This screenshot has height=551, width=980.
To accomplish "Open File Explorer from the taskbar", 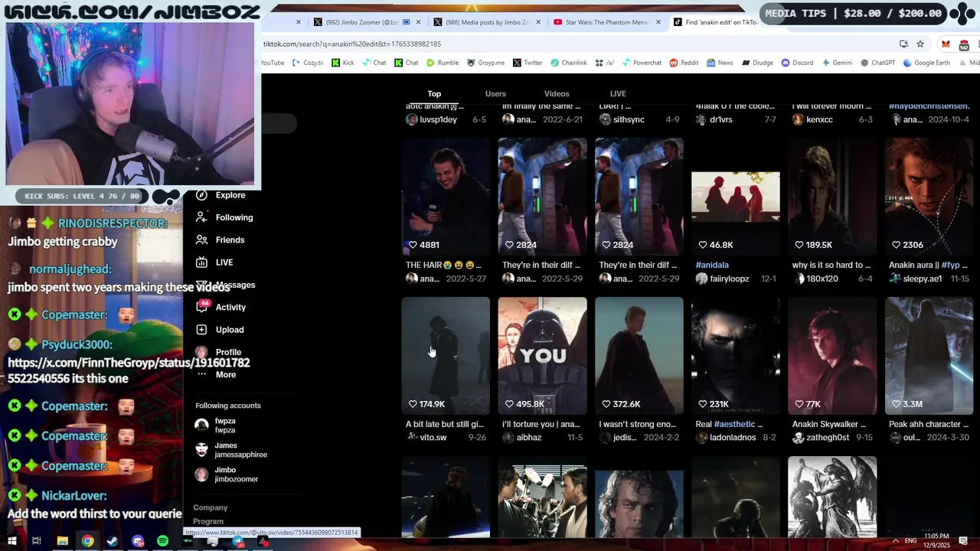I will coord(62,541).
